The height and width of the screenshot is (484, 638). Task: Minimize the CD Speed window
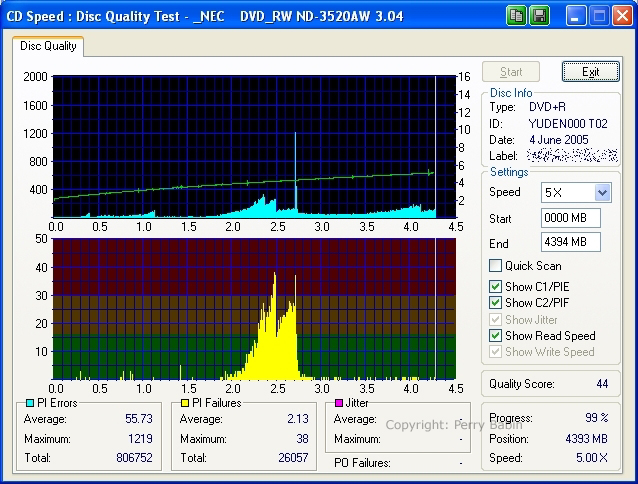pos(575,16)
